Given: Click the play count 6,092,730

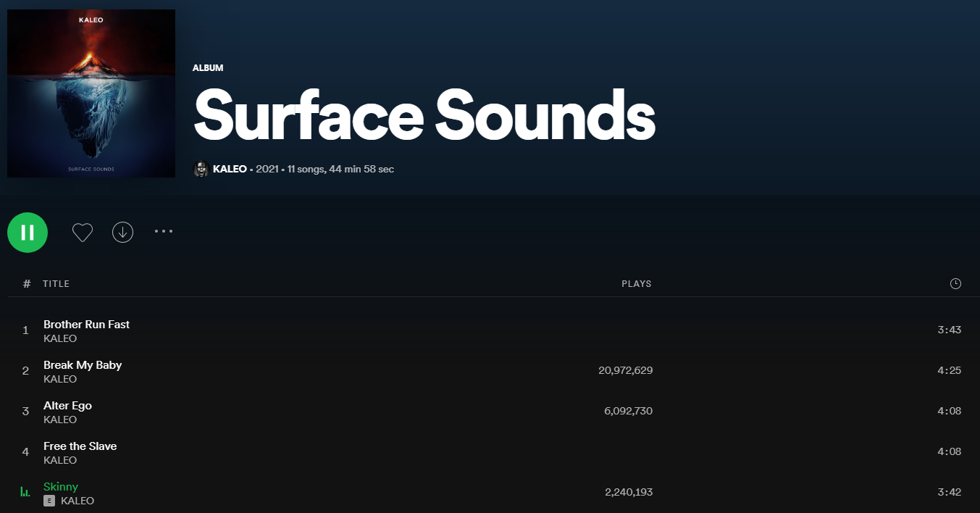Looking at the screenshot, I should click(x=629, y=411).
